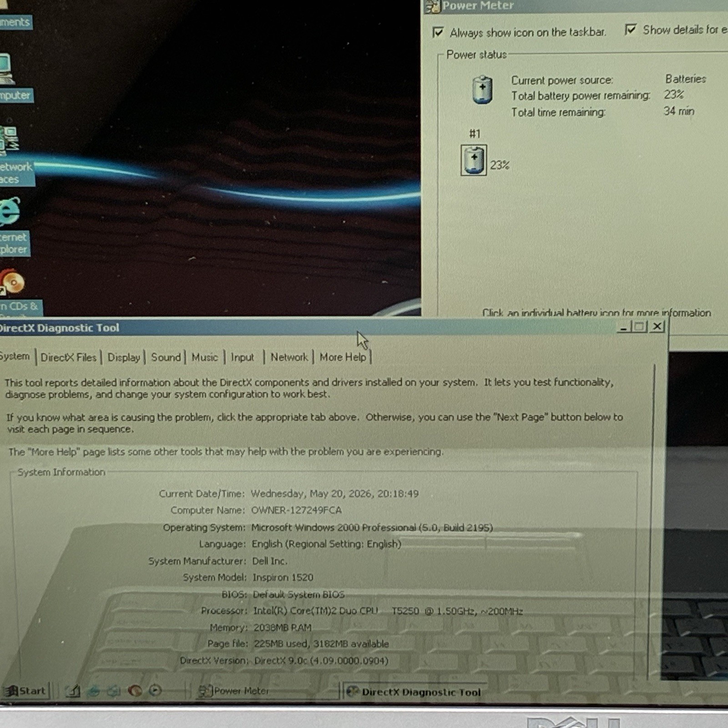This screenshot has width=728, height=728.
Task: Open My Network Places desktop icon
Action: coord(9,141)
